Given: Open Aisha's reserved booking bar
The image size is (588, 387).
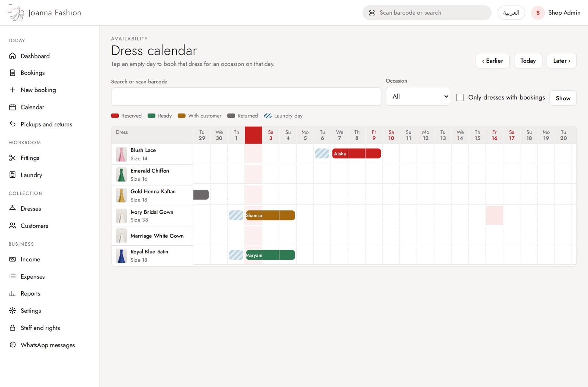Looking at the screenshot, I should [356, 153].
